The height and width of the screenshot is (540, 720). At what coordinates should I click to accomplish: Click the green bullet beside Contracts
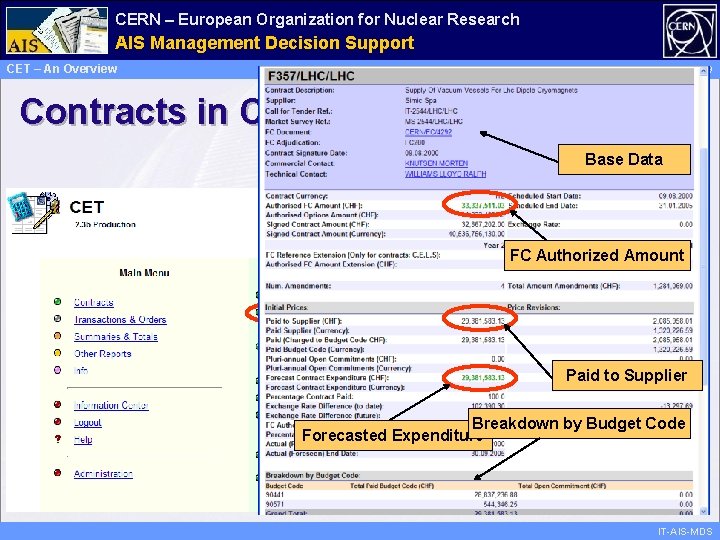(x=57, y=302)
